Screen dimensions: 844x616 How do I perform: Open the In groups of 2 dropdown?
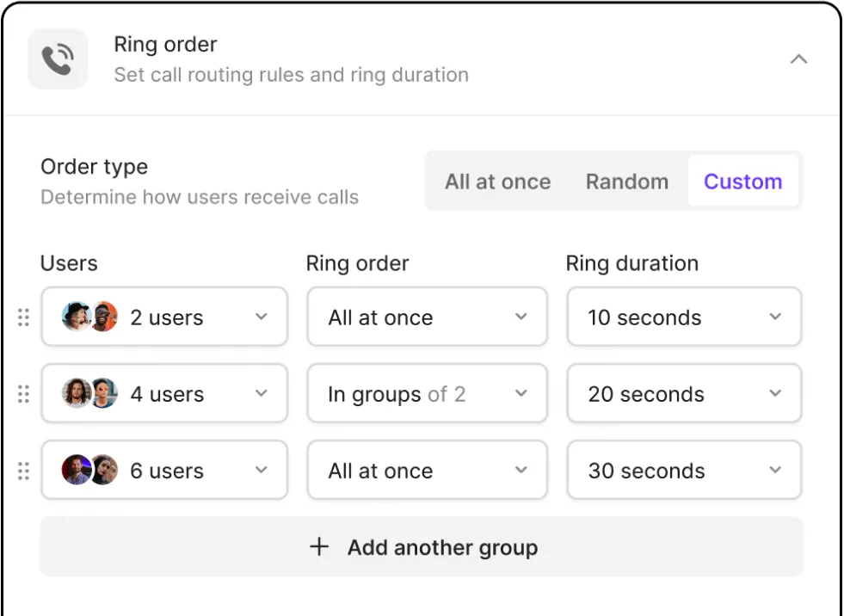tap(427, 394)
